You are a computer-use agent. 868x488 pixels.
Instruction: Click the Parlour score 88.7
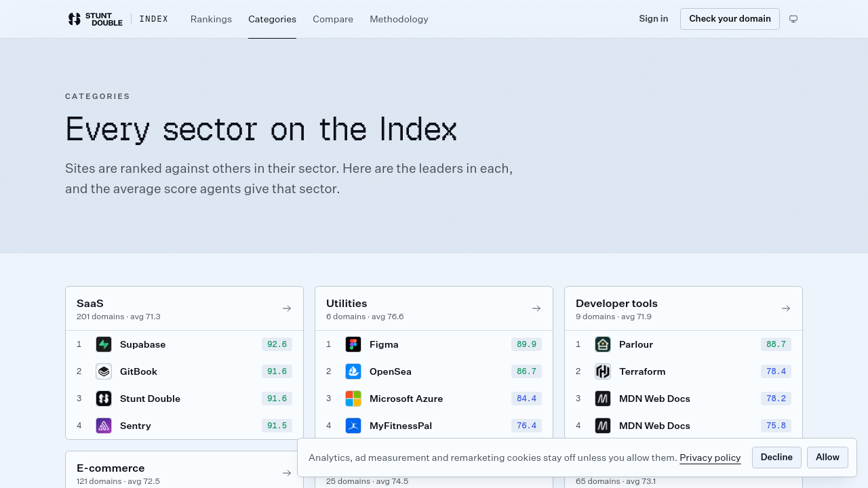776,344
